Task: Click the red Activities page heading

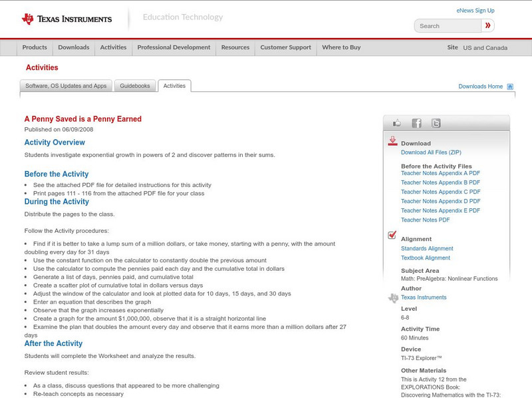Action: pos(42,68)
